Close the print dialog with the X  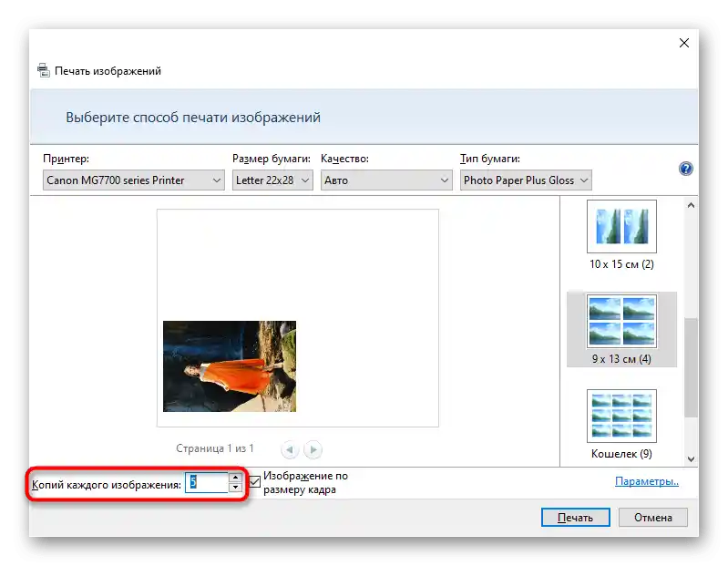(684, 43)
